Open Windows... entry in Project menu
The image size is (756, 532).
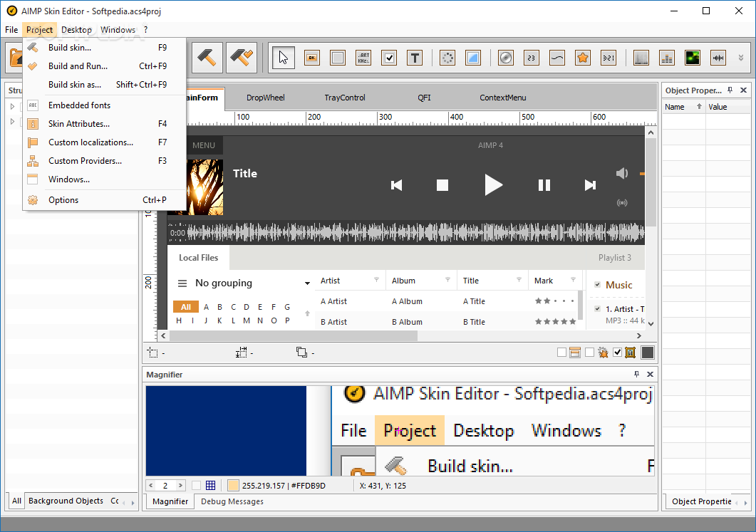tap(104, 179)
